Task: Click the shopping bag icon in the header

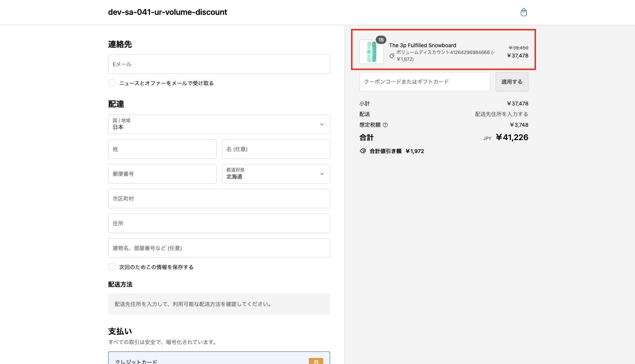Action: point(523,12)
